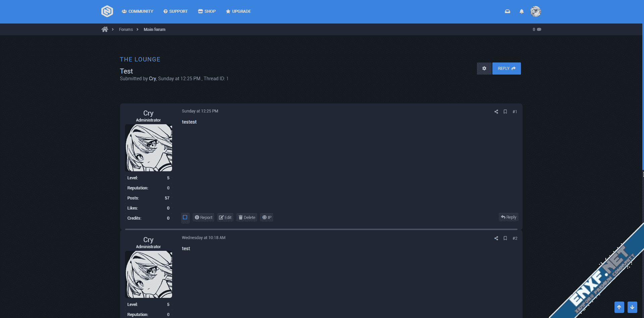Tick the moderation checkbox on post #1
The height and width of the screenshot is (318, 644).
[185, 217]
